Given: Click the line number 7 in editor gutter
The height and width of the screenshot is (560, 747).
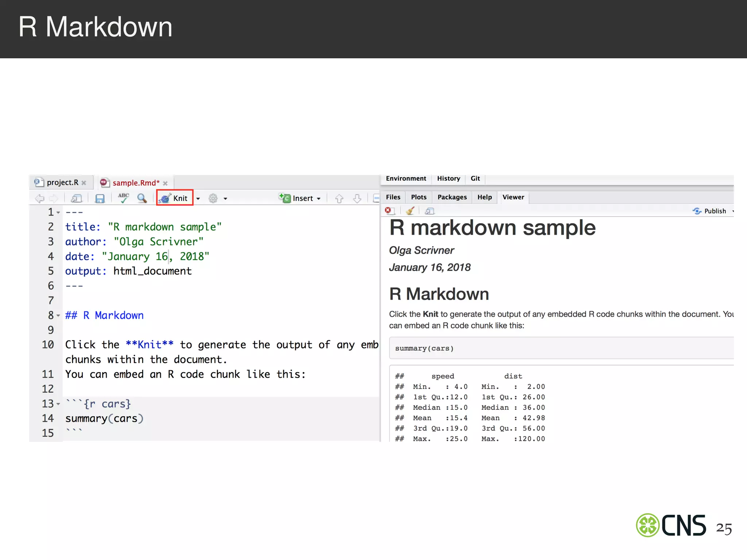Looking at the screenshot, I should point(51,300).
